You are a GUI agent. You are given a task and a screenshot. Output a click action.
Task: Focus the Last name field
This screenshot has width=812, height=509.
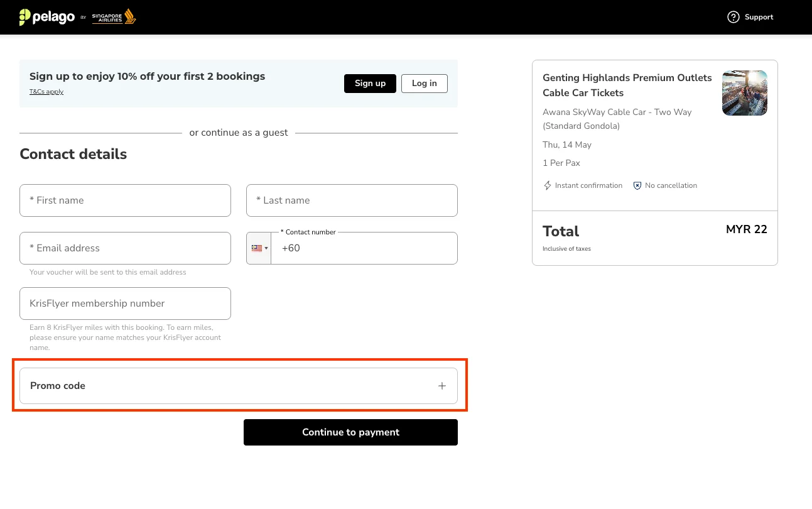click(x=352, y=200)
